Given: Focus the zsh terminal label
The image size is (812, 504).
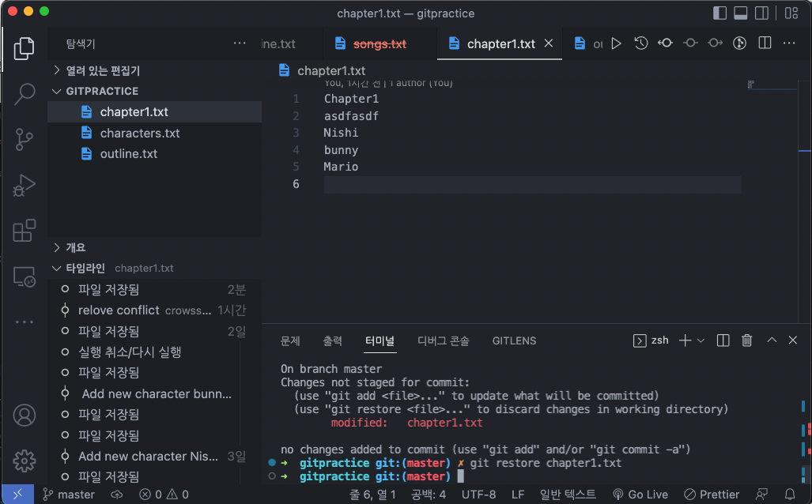Looking at the screenshot, I should point(651,340).
